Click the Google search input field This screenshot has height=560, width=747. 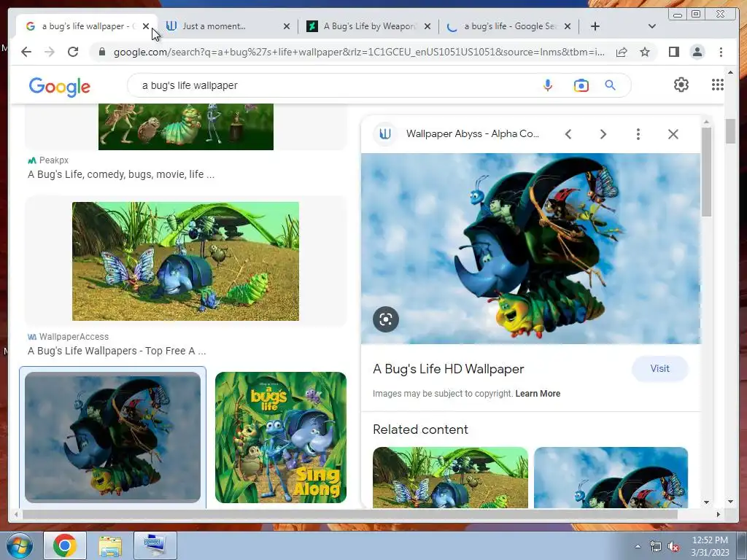click(333, 85)
